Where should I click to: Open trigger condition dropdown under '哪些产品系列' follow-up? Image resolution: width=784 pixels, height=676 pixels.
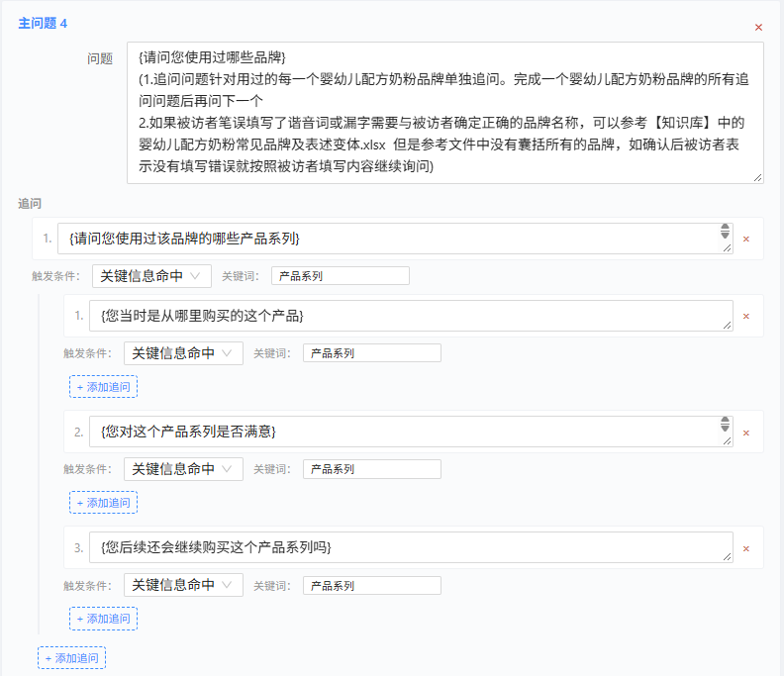click(x=151, y=276)
